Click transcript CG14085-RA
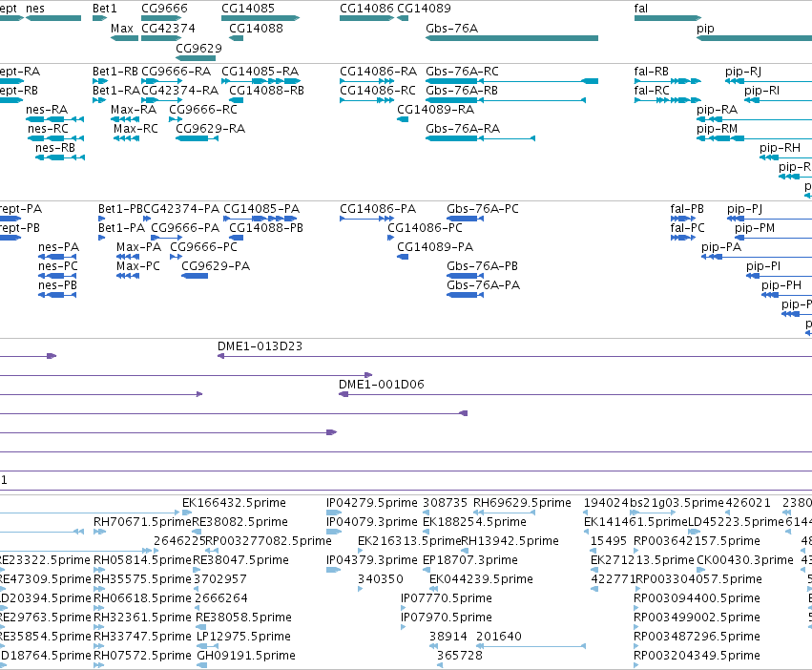812x670 pixels. (260, 72)
